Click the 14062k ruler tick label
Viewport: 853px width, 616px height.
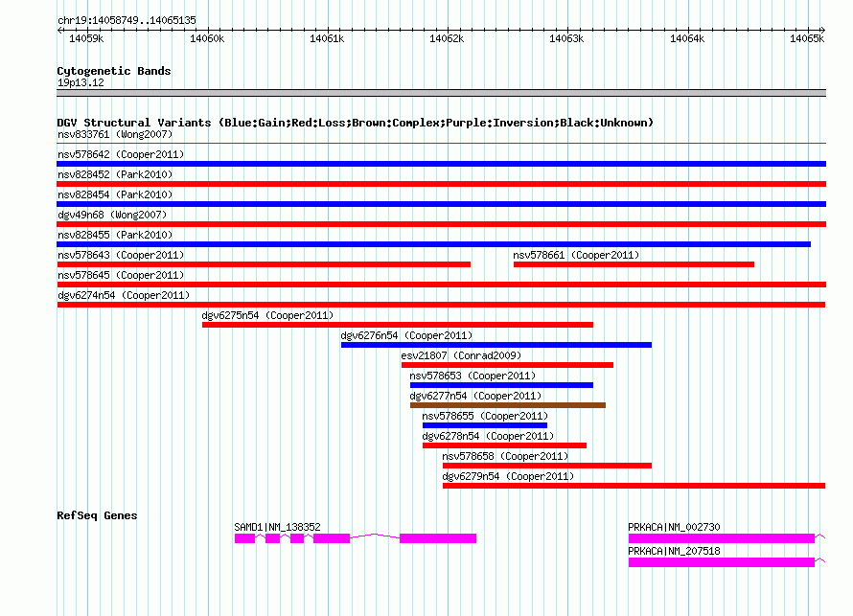447,38
